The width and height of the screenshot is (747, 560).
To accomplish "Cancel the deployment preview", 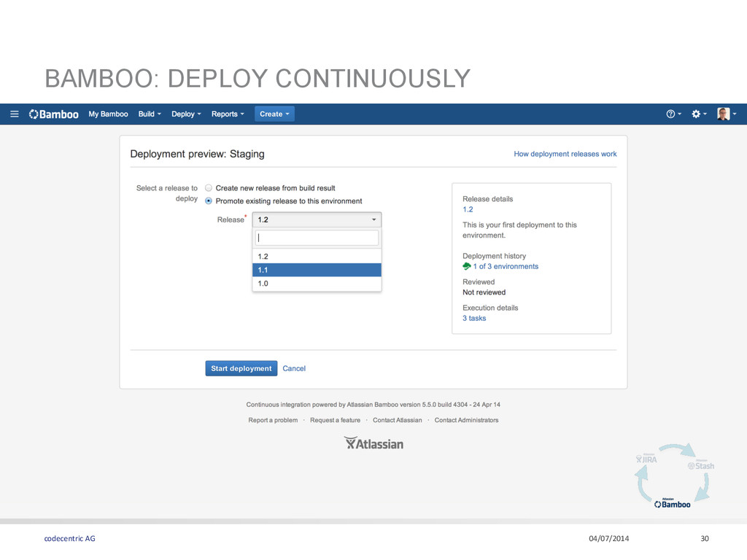I will coord(294,368).
